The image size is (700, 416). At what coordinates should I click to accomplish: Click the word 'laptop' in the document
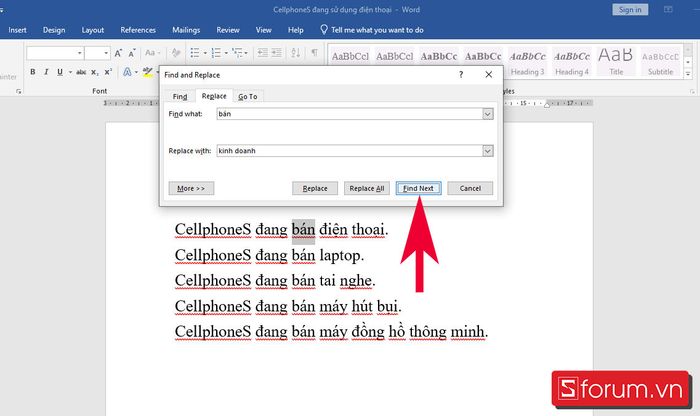[x=340, y=256]
